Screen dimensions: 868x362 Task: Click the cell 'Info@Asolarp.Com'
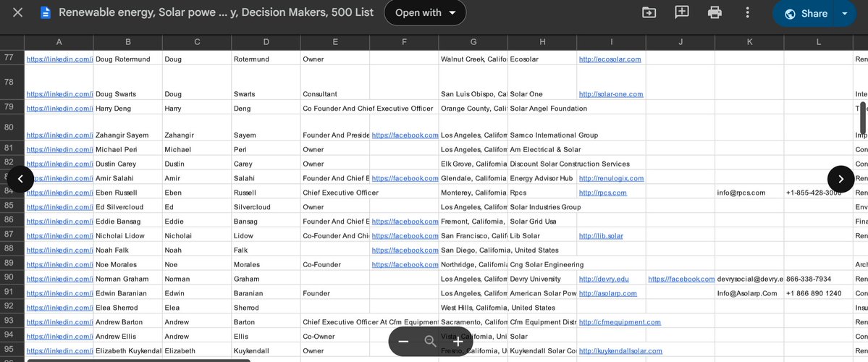(x=749, y=292)
